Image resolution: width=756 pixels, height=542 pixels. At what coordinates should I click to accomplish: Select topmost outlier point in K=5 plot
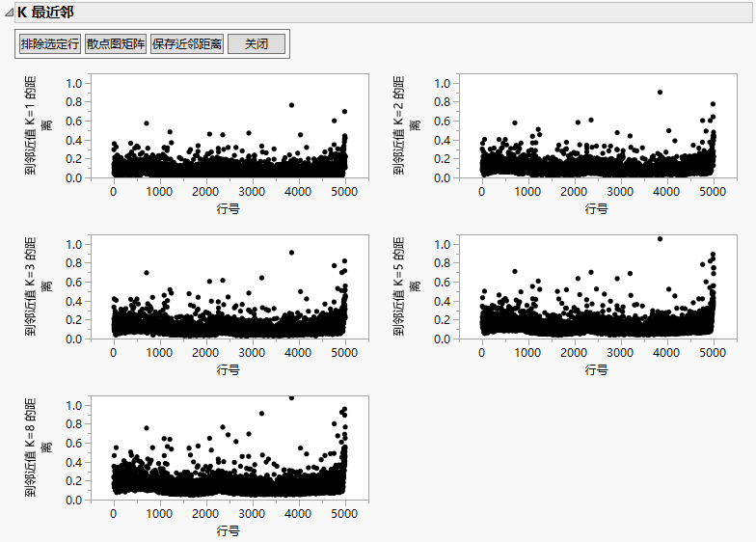pos(660,239)
